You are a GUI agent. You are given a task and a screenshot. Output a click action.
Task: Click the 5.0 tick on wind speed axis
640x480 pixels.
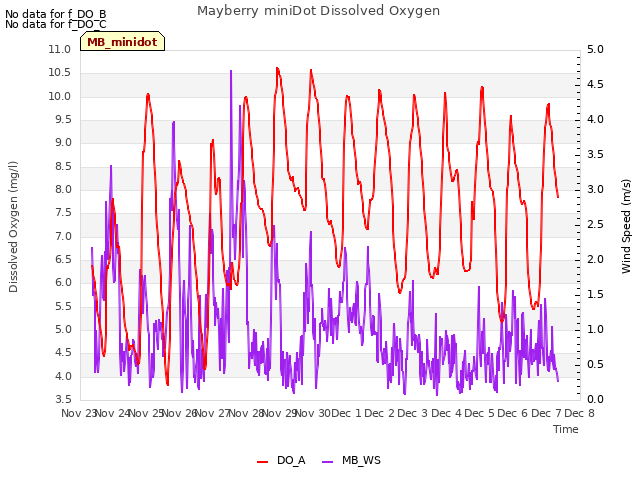pos(595,49)
